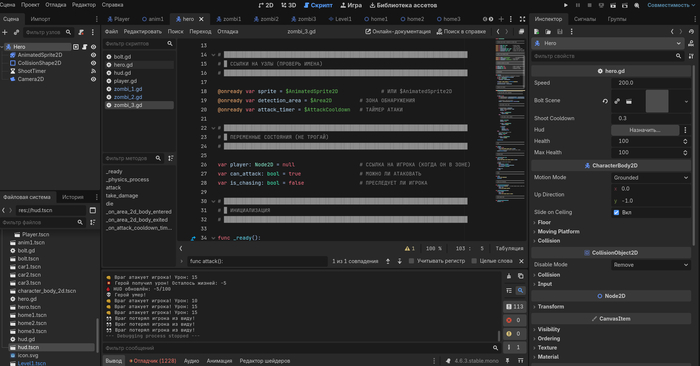Toggle visibility of Camera2D node
The width and height of the screenshot is (700, 366).
pyautogui.click(x=93, y=79)
